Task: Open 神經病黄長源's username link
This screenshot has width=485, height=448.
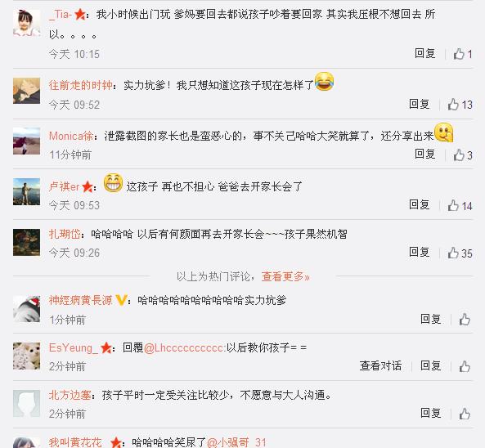Action: pos(80,300)
